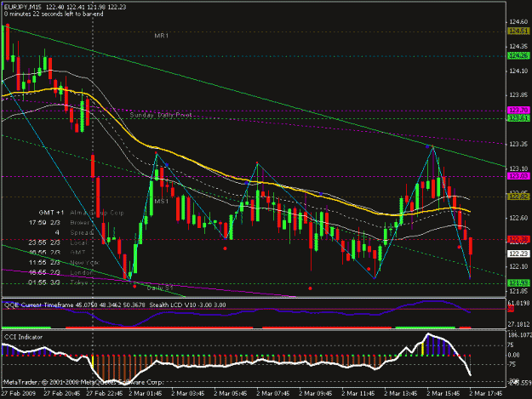Select the -75 CCI scale value

tap(512, 365)
